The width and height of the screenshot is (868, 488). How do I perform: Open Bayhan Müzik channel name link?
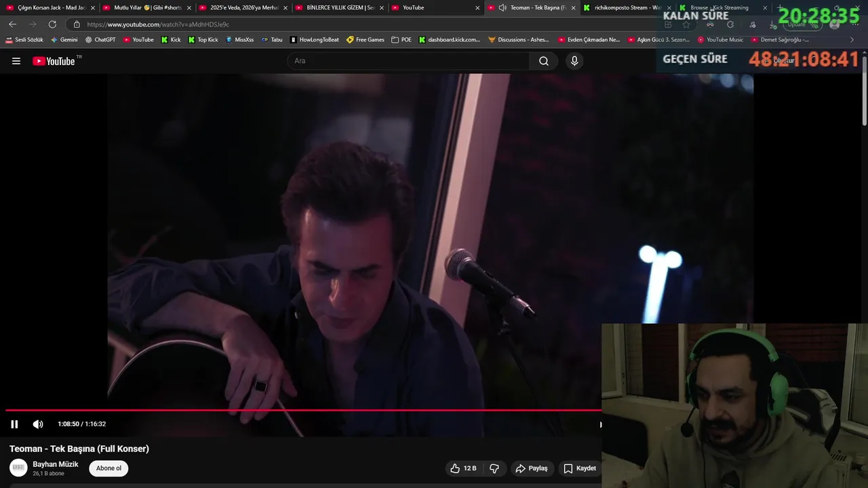(x=56, y=464)
